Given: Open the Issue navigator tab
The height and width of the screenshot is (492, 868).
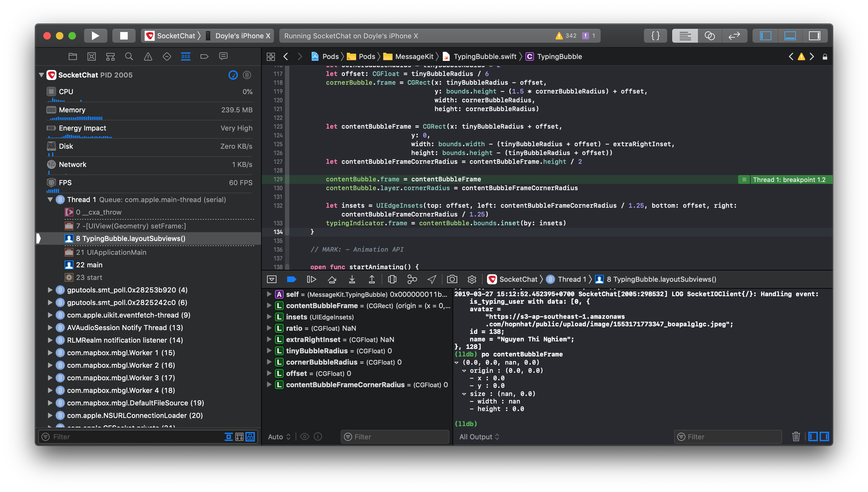Looking at the screenshot, I should tap(148, 56).
